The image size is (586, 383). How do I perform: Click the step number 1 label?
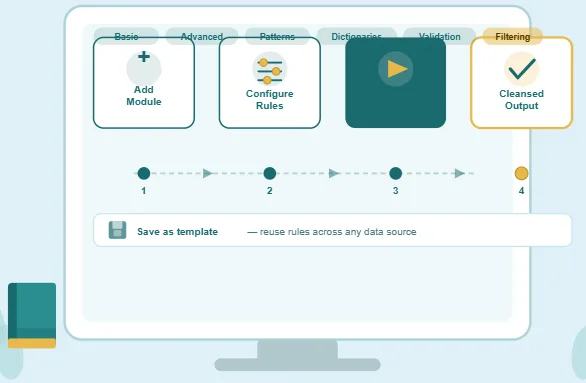point(144,191)
